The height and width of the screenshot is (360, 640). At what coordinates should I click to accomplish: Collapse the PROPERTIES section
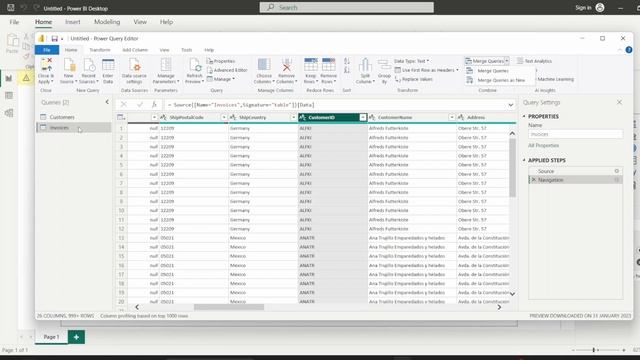(524, 116)
